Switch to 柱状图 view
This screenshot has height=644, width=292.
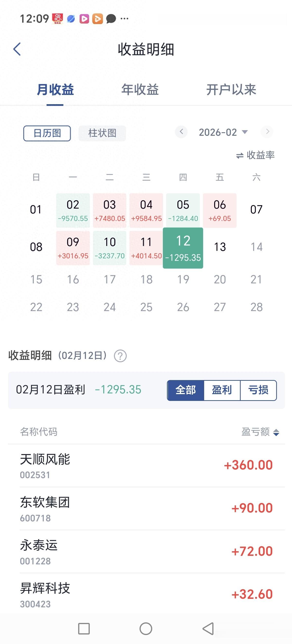pyautogui.click(x=102, y=133)
